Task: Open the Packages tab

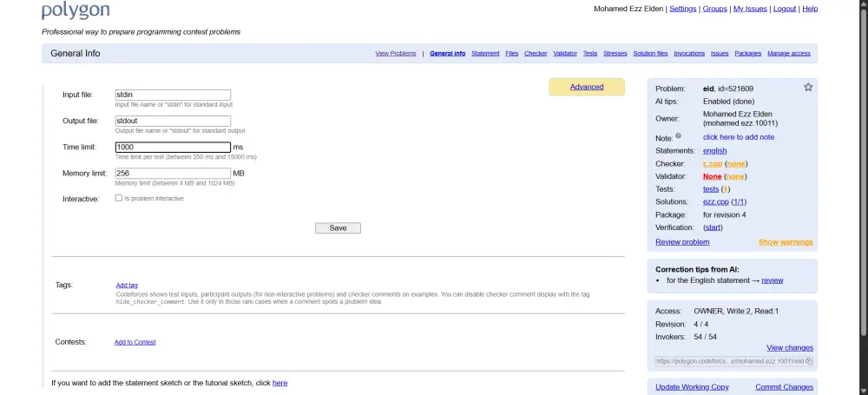Action: (748, 54)
